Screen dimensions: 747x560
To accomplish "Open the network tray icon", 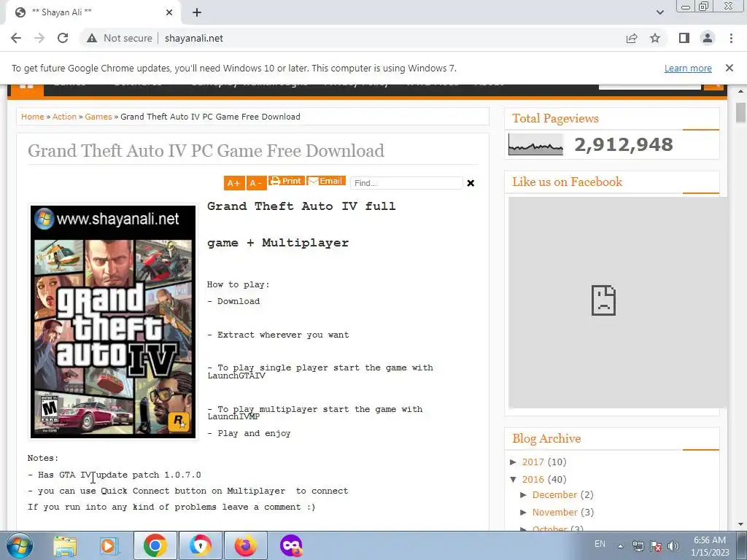I will coord(638,546).
